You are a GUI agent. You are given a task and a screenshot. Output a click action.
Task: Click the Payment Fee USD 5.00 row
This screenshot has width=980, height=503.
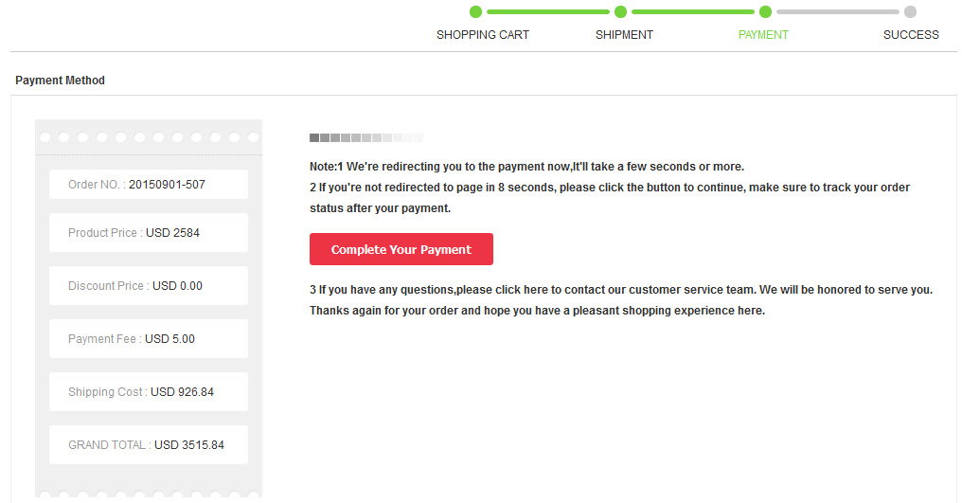pyautogui.click(x=149, y=339)
